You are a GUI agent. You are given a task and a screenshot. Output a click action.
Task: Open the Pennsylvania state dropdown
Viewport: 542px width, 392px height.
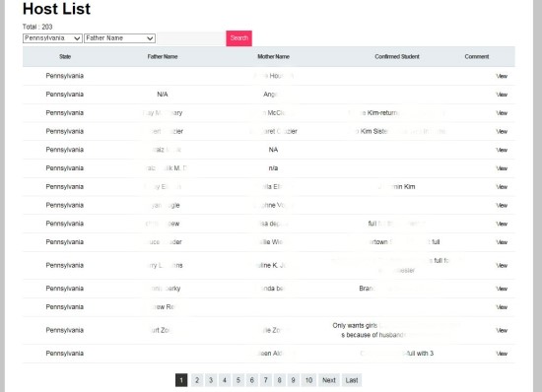pos(52,38)
